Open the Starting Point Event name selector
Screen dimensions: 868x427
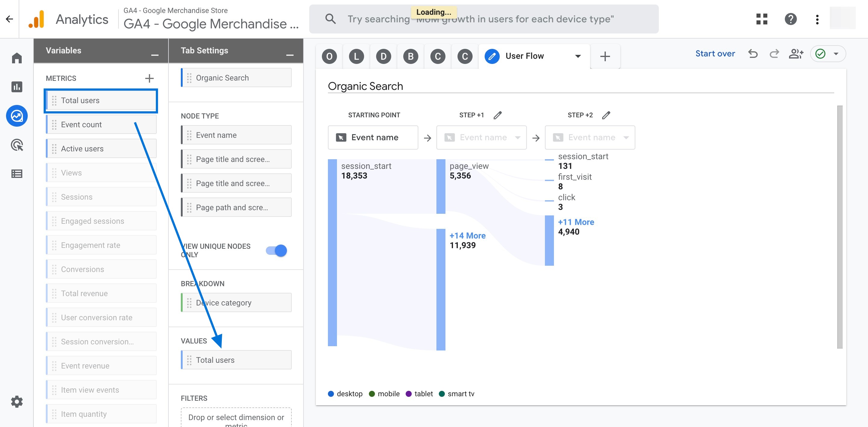pos(373,138)
